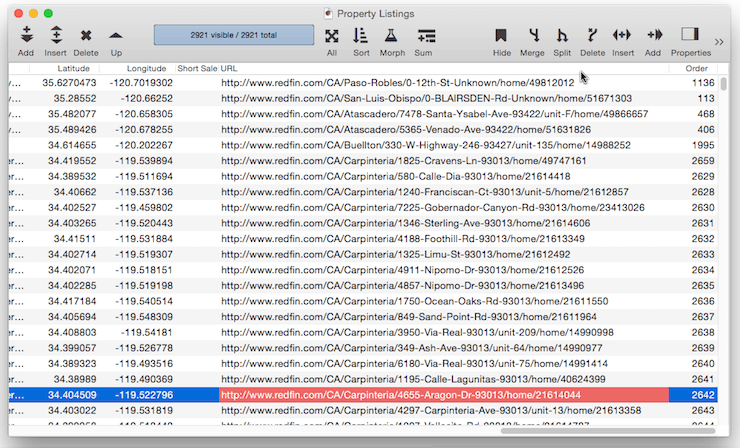The image size is (740, 448).
Task: Click longitude value -119.54181
Action: click(147, 332)
